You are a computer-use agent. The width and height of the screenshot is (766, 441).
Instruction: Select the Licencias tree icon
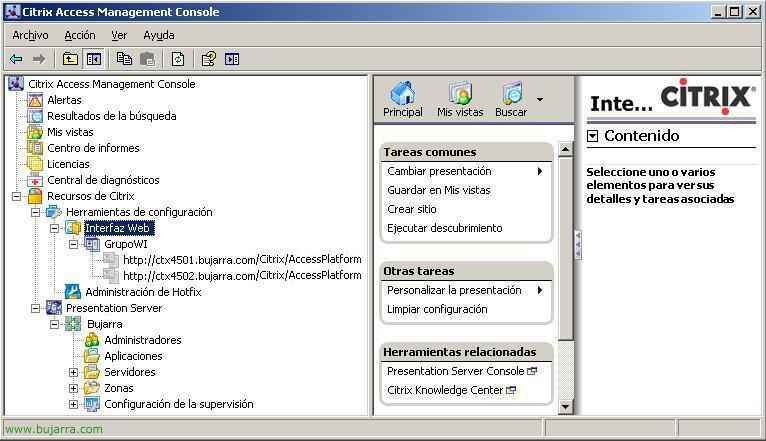[x=35, y=164]
